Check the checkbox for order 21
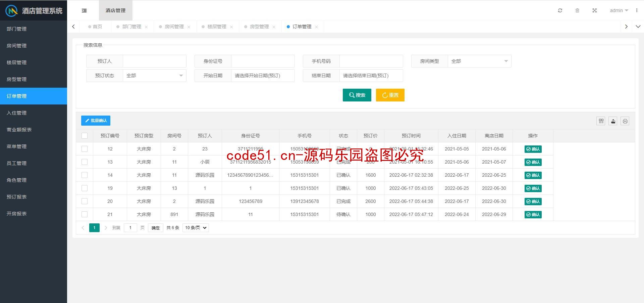The height and width of the screenshot is (303, 644). (85, 214)
